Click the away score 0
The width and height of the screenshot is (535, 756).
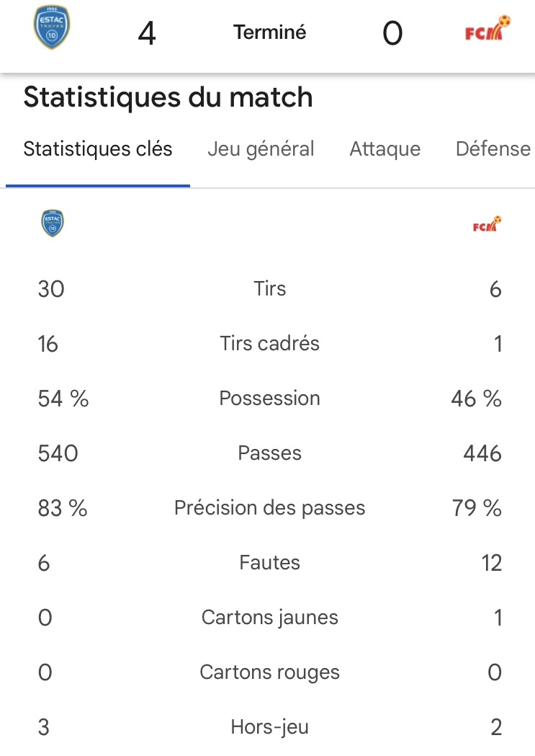pos(392,33)
